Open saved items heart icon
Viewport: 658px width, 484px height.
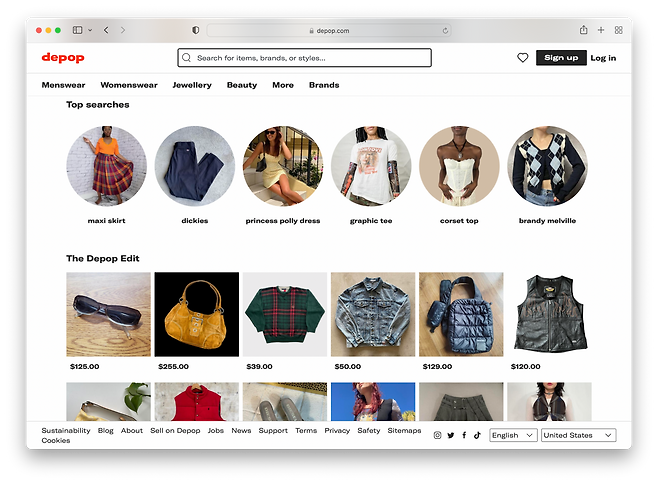coord(522,58)
